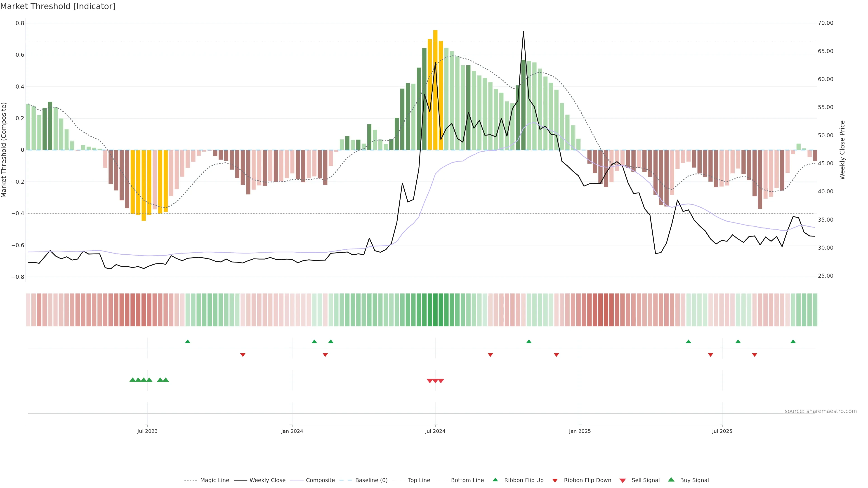The height and width of the screenshot is (488, 868).
Task: Click the Jul 2024 x-axis label
Action: (x=435, y=431)
